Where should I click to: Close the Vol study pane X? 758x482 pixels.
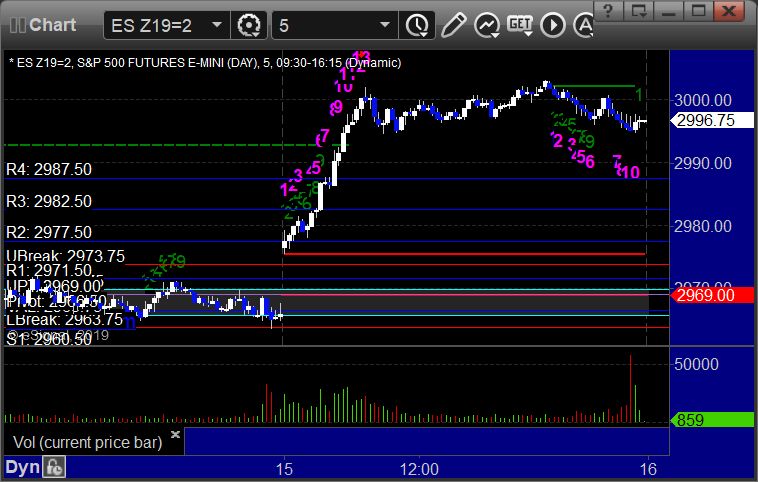(x=175, y=434)
